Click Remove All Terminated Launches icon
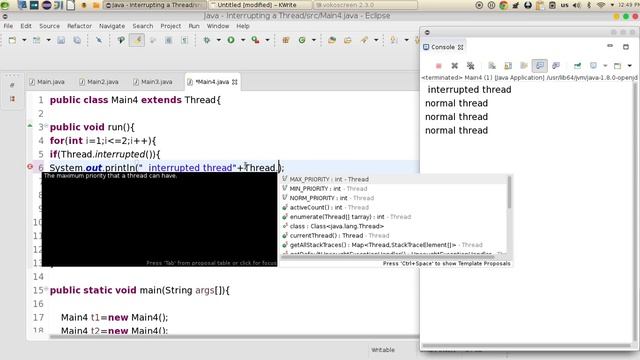Image resolution: width=640 pixels, height=360 pixels. (471, 66)
